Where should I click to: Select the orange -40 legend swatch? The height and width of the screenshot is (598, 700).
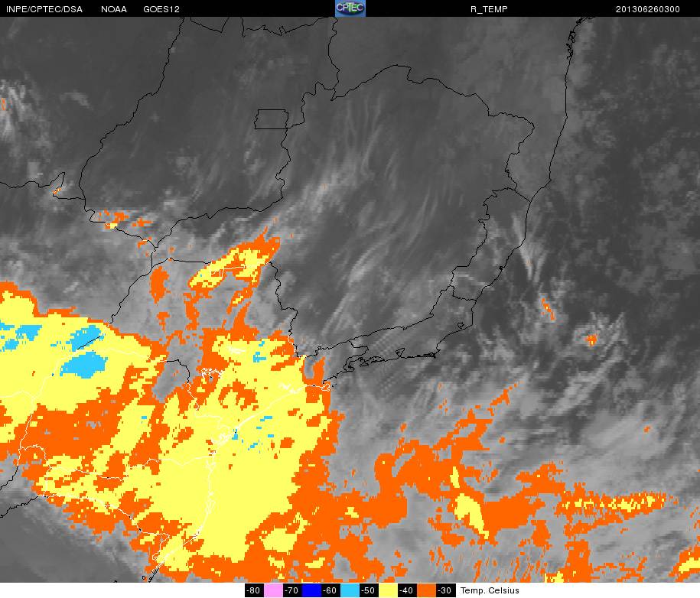[427, 590]
